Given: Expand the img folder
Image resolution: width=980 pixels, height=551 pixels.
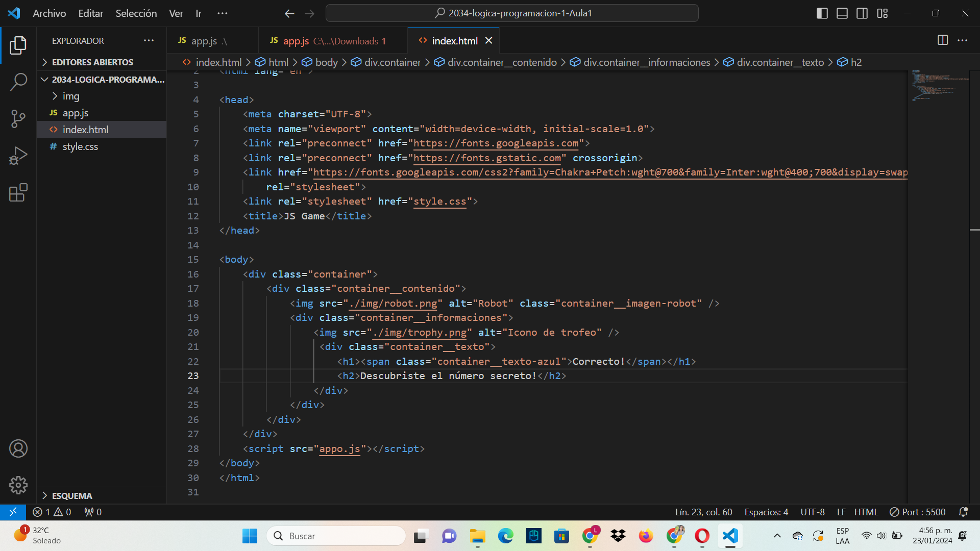Looking at the screenshot, I should pyautogui.click(x=102, y=96).
